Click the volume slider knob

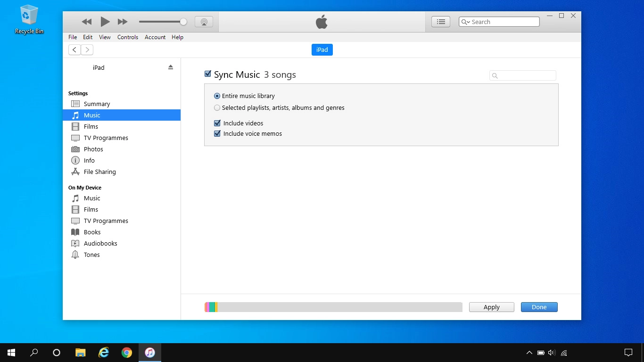point(183,22)
